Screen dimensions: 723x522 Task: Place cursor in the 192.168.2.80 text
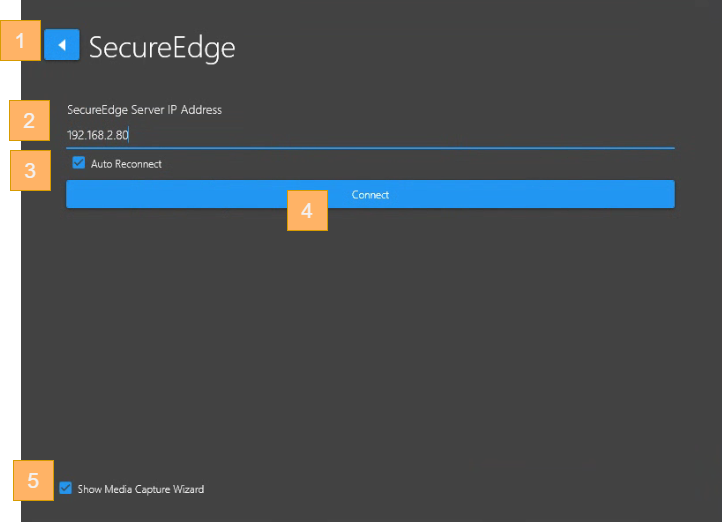[x=97, y=135]
